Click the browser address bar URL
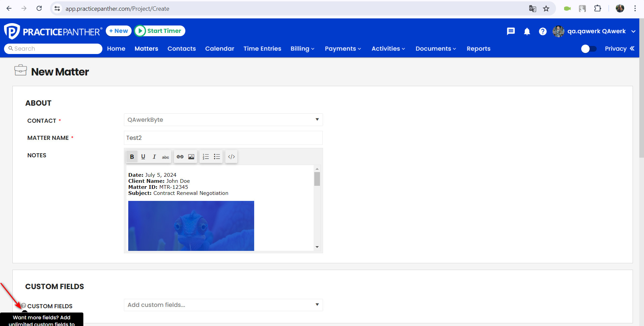The image size is (644, 326). [x=117, y=9]
